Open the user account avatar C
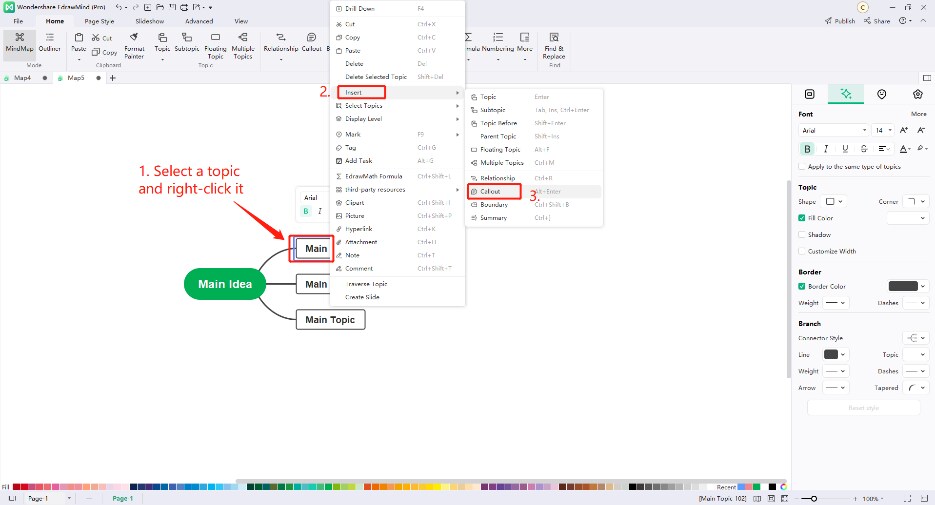This screenshot has height=505, width=935. 862,7
